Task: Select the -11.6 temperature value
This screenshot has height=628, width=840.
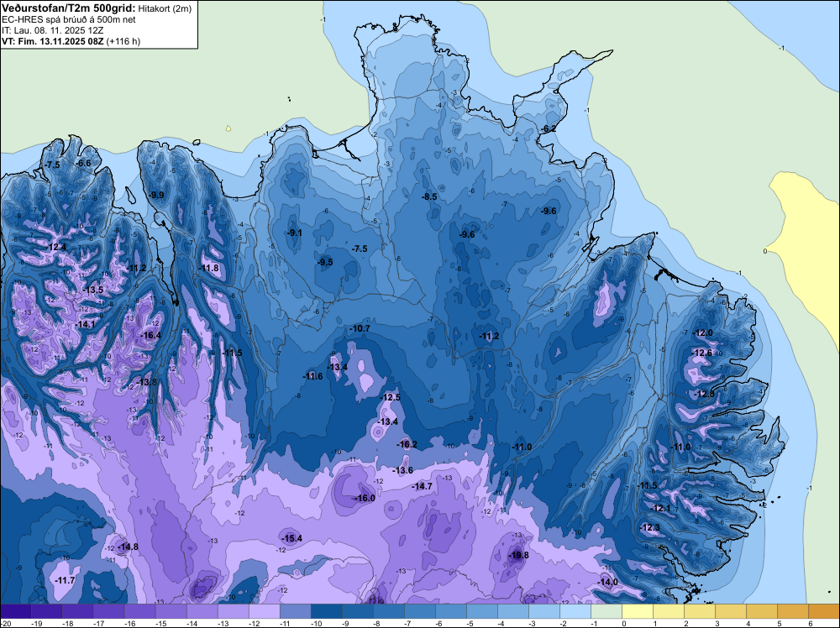Action: [x=312, y=376]
